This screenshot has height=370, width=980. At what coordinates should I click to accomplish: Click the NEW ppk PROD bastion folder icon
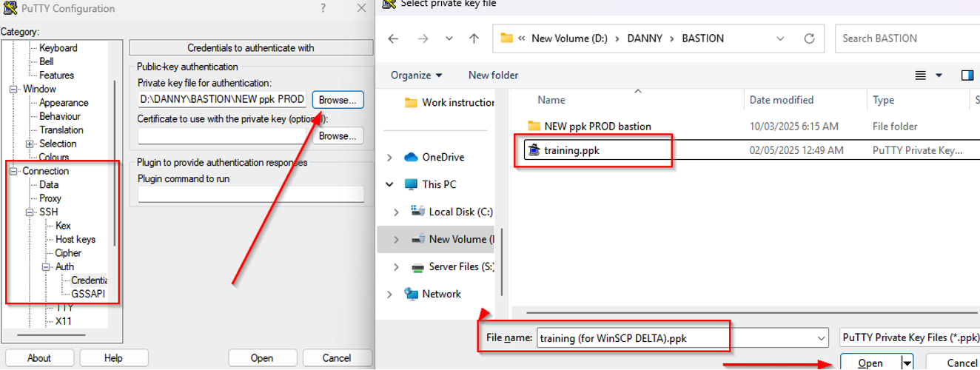pos(534,126)
